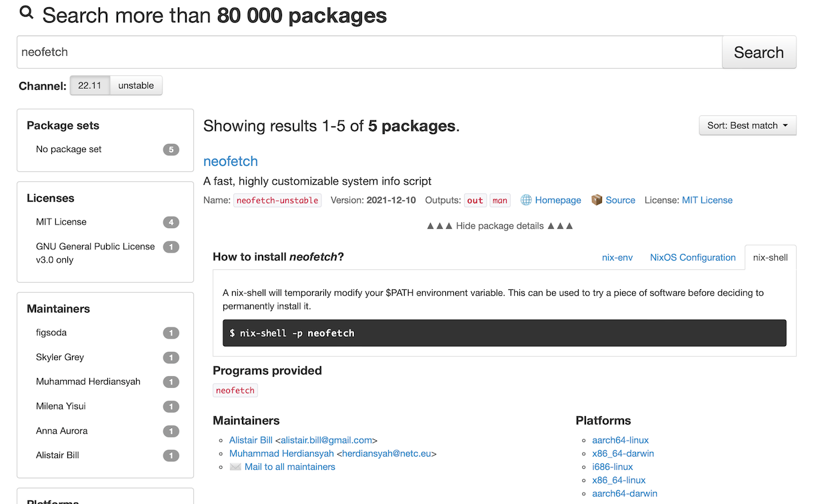This screenshot has width=816, height=504.
Task: Filter by maintainer Skyler Grey
Action: (x=60, y=357)
